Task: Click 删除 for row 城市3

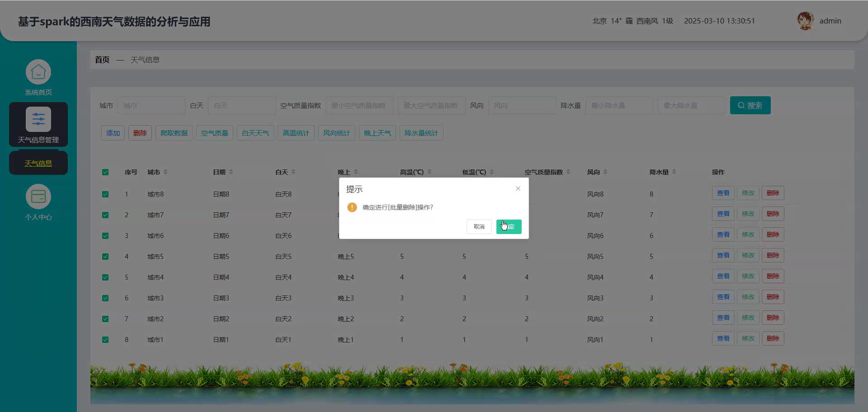Action: click(773, 297)
